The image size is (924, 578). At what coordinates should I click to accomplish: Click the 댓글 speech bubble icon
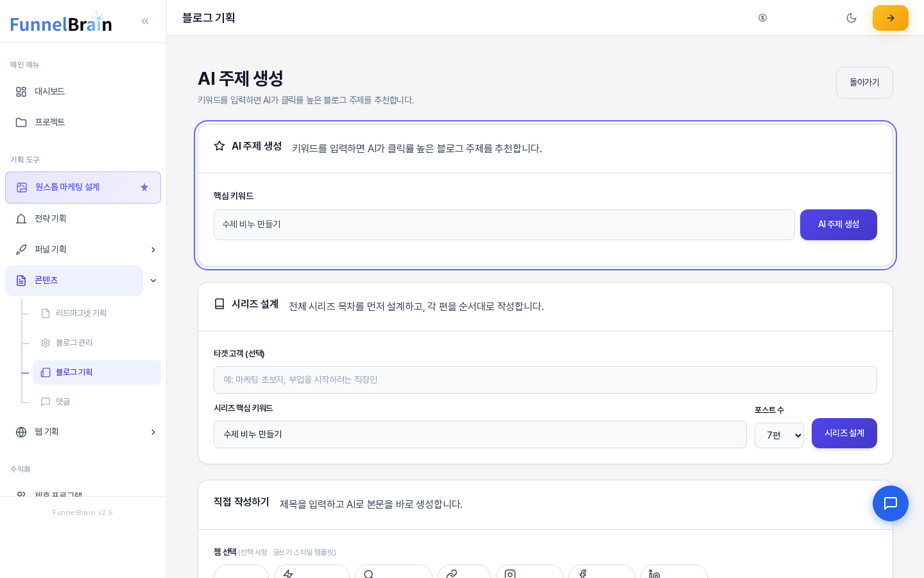click(x=46, y=402)
